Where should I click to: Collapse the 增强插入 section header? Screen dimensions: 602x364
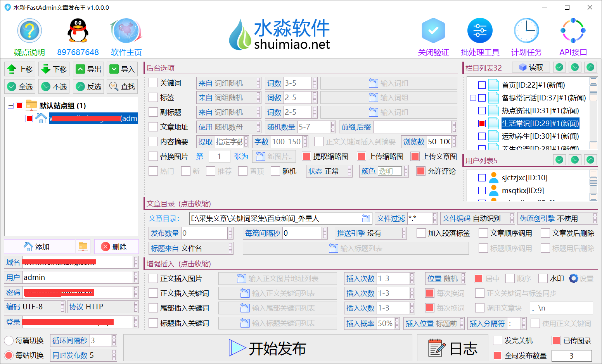pos(178,264)
